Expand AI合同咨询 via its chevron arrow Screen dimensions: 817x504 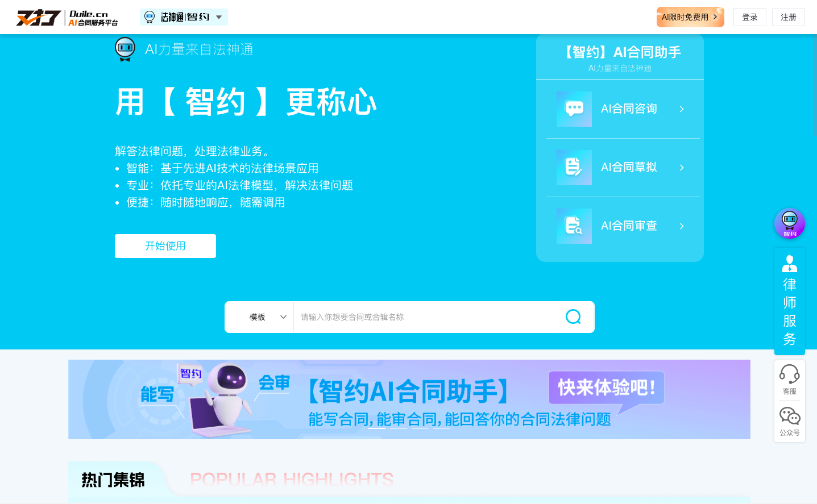(681, 109)
